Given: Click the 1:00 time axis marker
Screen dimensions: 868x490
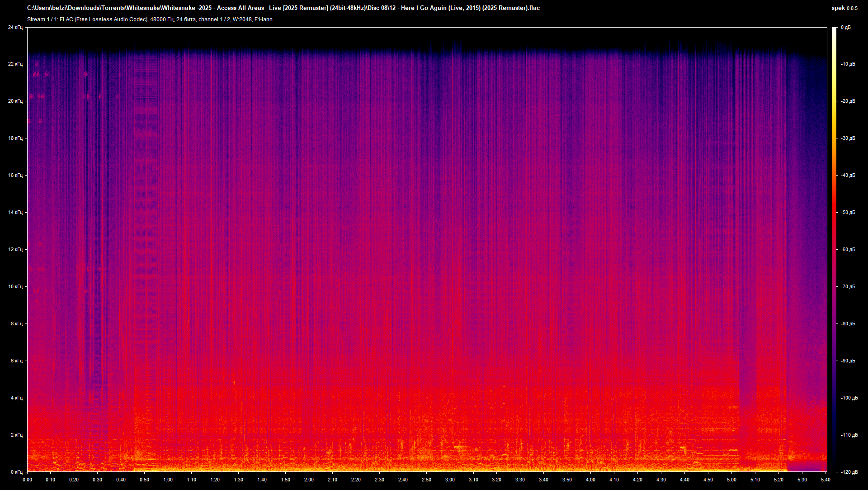Looking at the screenshot, I should 168,480.
